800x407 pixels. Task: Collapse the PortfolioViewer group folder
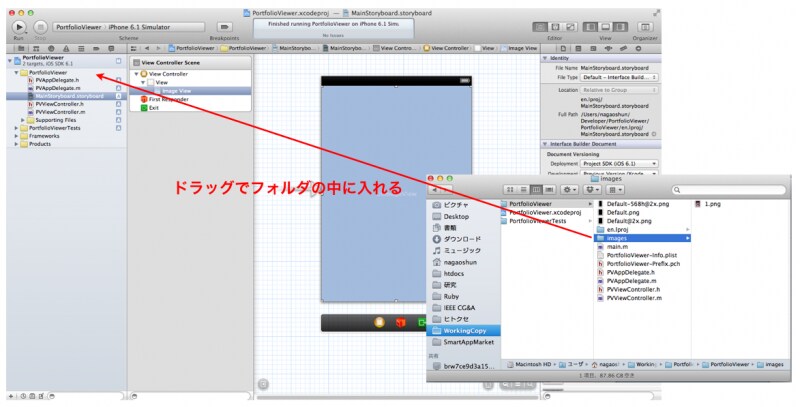[16, 72]
